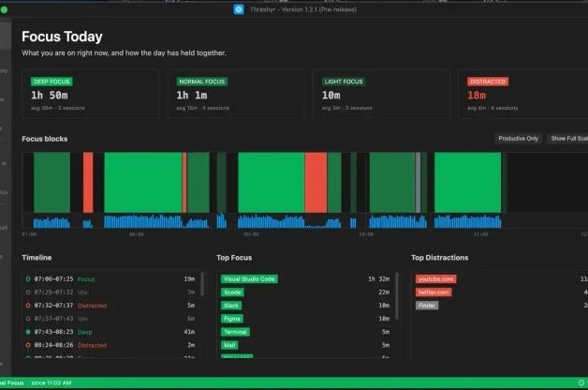Click the LIGHT FOCUS badge
588x390 pixels.
pos(344,82)
